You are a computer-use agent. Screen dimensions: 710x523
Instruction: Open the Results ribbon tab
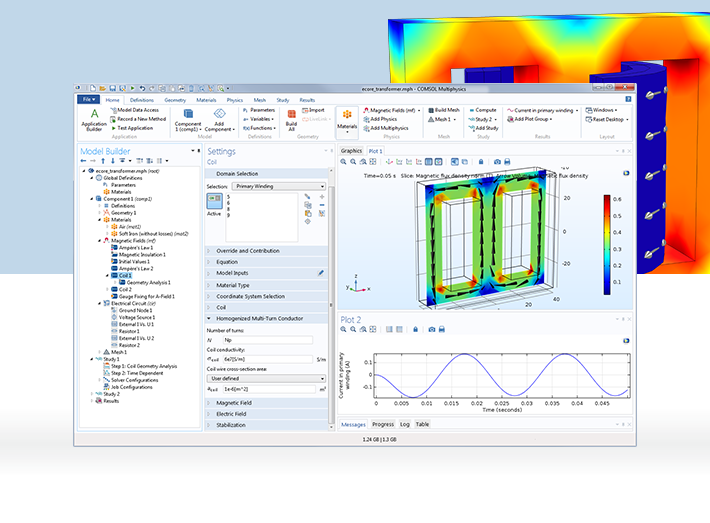pos(307,100)
